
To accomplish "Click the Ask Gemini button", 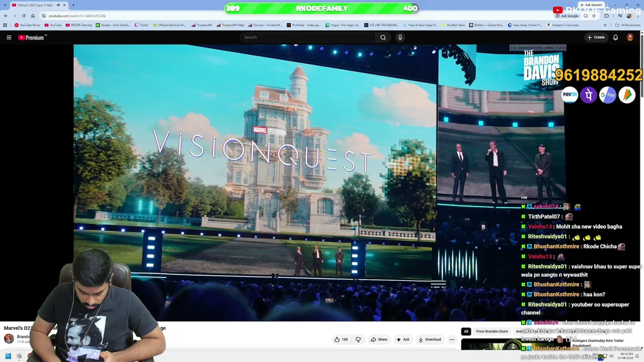I will 591,5.
